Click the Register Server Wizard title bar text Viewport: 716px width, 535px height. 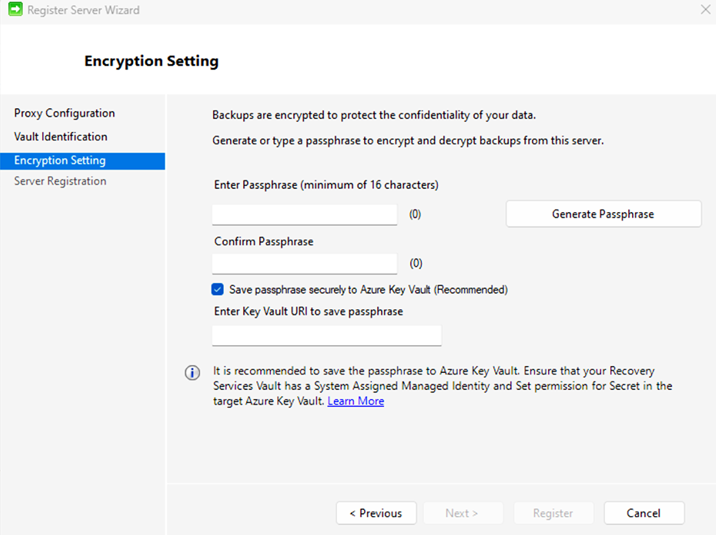click(84, 10)
